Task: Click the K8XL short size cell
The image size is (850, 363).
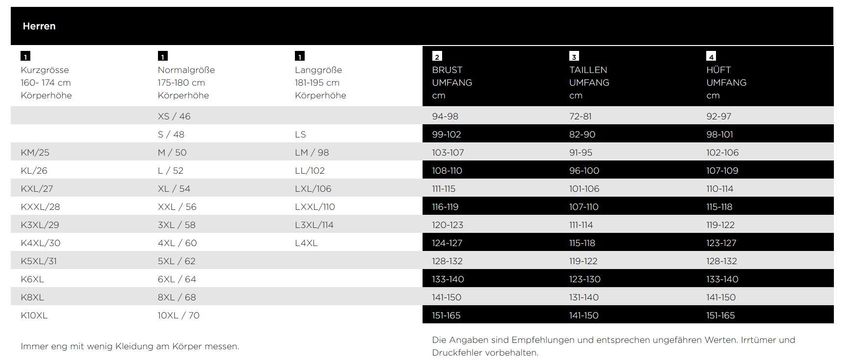Action: [33, 297]
